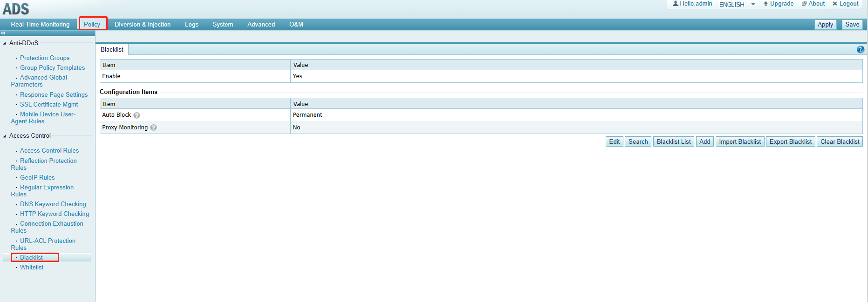
Task: Switch to Real-Time Monitoring menu
Action: [40, 24]
